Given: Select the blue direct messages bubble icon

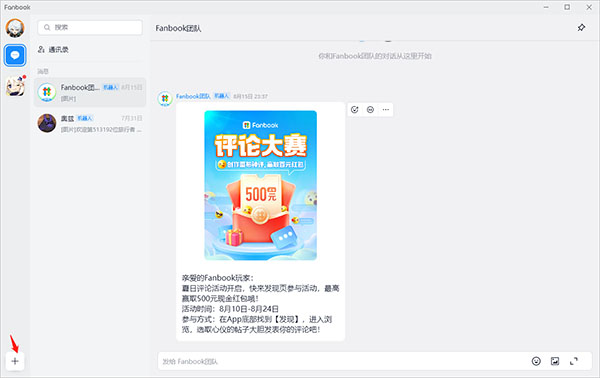Looking at the screenshot, I should click(15, 55).
